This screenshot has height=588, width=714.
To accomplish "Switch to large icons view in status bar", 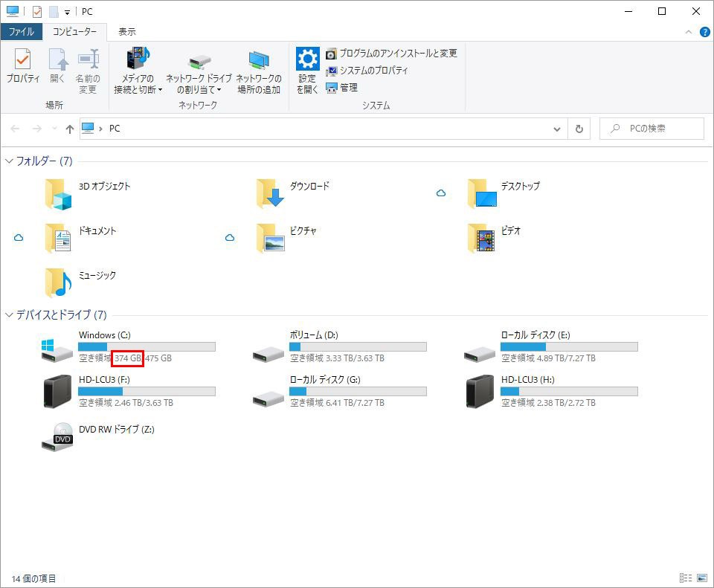I will 702,578.
